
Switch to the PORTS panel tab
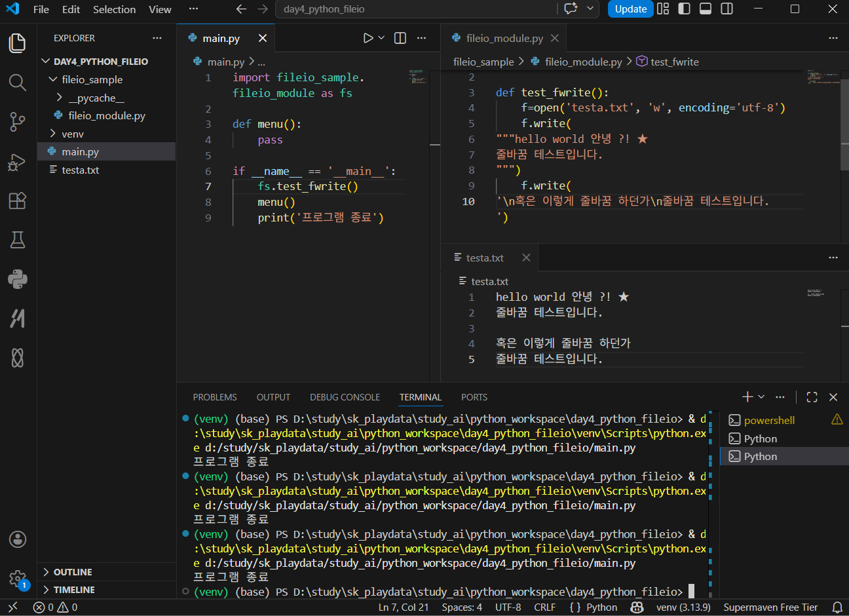474,397
